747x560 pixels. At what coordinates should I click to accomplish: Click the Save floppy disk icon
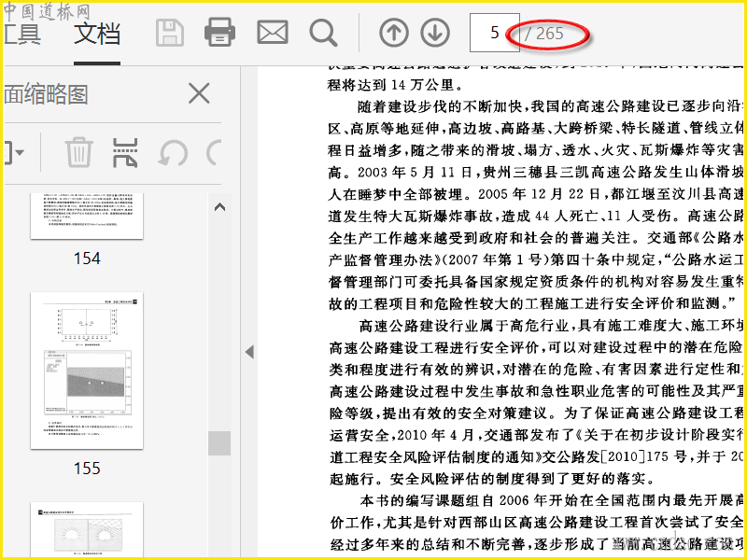(x=170, y=33)
